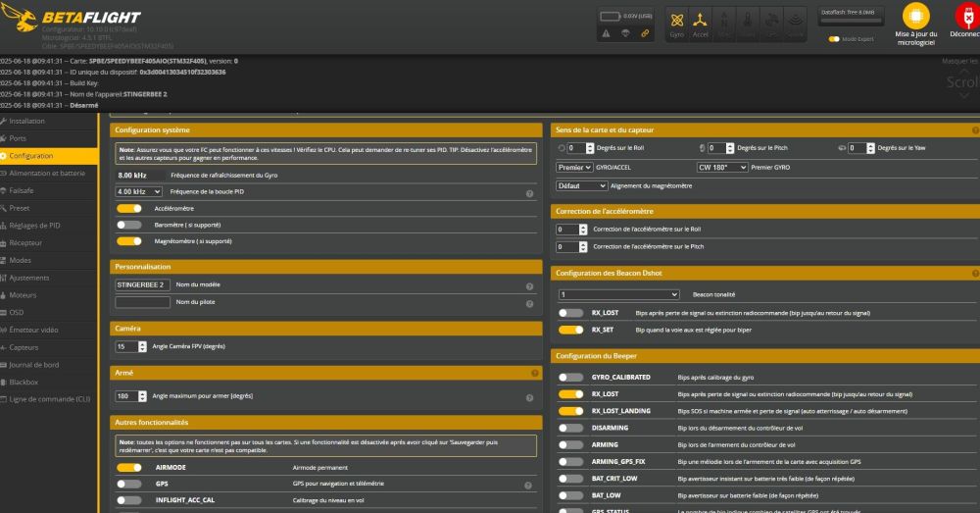
Task: Click the Accel sensor status icon
Action: 701,24
